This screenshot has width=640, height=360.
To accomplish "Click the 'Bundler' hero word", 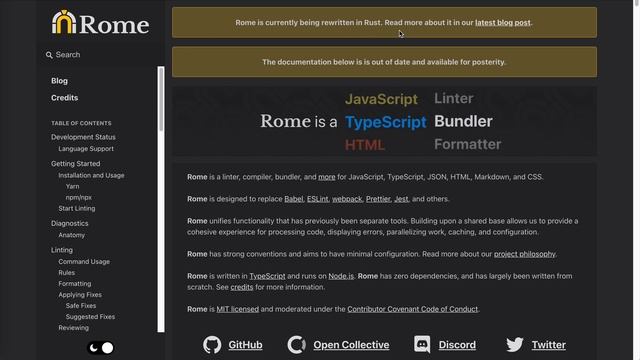I will click(463, 121).
